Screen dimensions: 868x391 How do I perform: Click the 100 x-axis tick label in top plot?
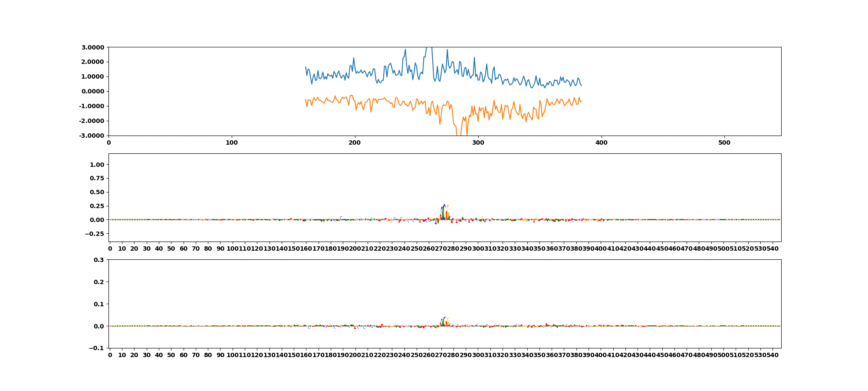tap(232, 142)
